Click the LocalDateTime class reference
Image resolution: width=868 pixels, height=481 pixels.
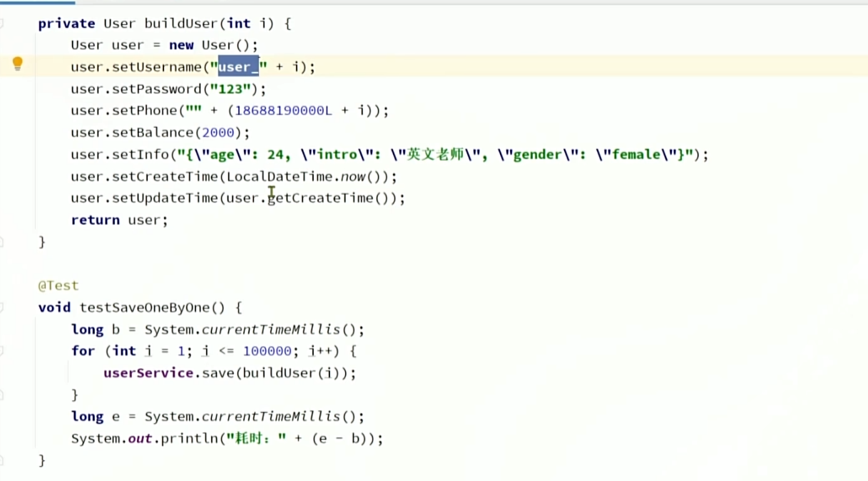point(280,176)
